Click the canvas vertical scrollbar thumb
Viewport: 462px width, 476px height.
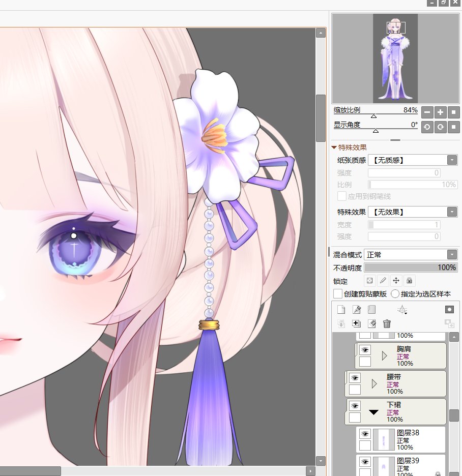[321, 118]
